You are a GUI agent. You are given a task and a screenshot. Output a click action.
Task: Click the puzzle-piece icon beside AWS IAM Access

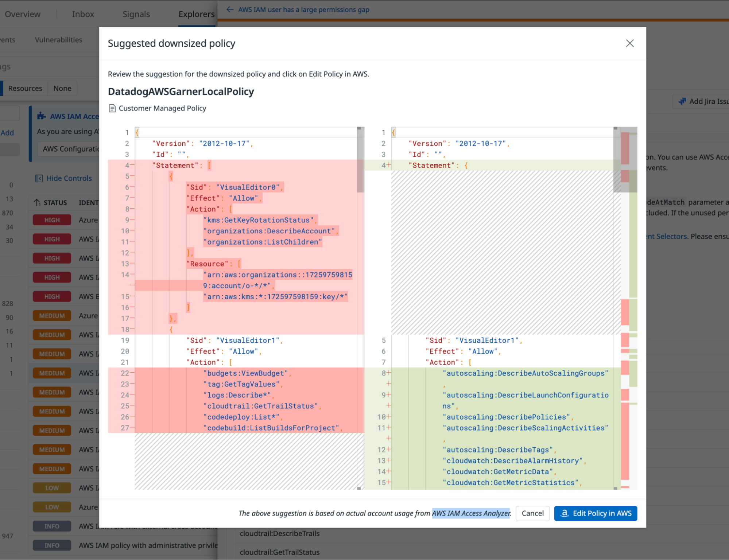[41, 116]
